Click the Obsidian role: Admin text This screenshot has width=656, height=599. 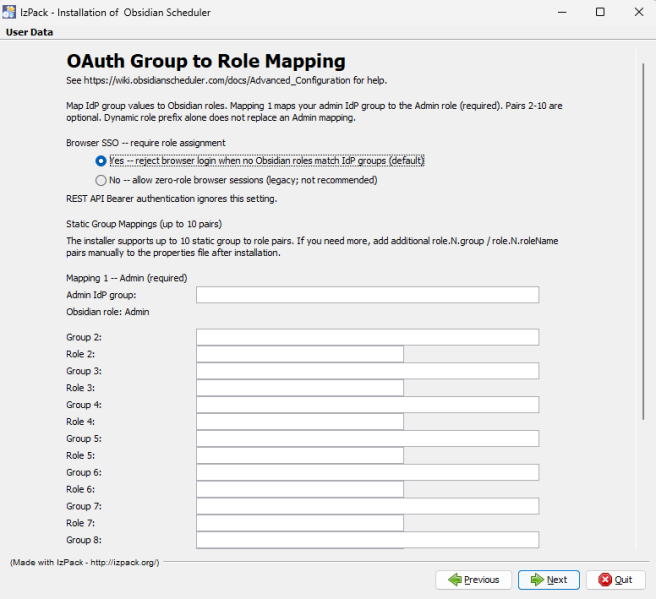108,312
